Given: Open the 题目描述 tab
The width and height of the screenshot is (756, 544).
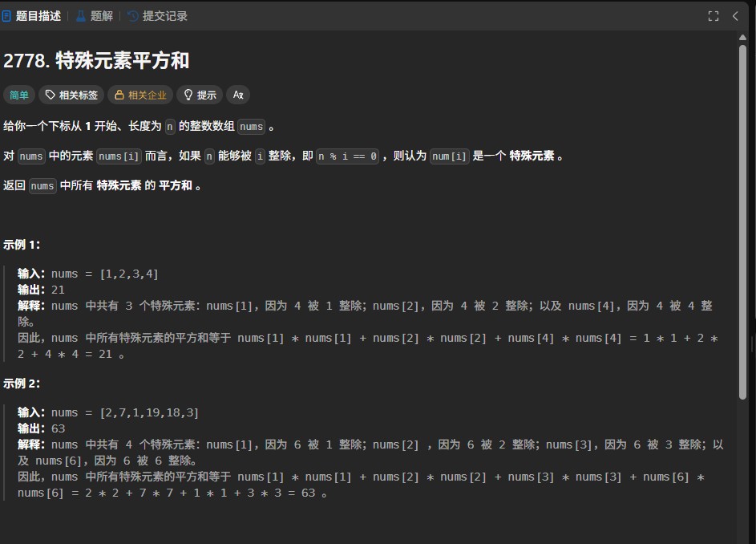Looking at the screenshot, I should point(32,16).
